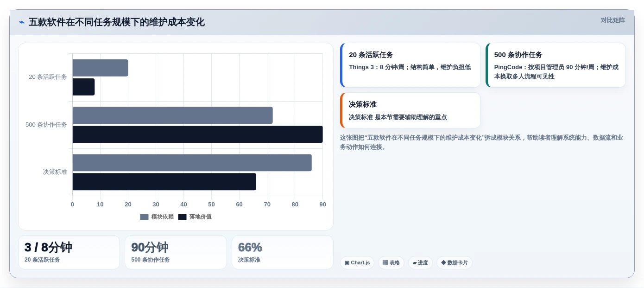The height and width of the screenshot is (288, 644).
Task: Click the Things 3：8 分钟/周 description text
Action: click(x=410, y=67)
